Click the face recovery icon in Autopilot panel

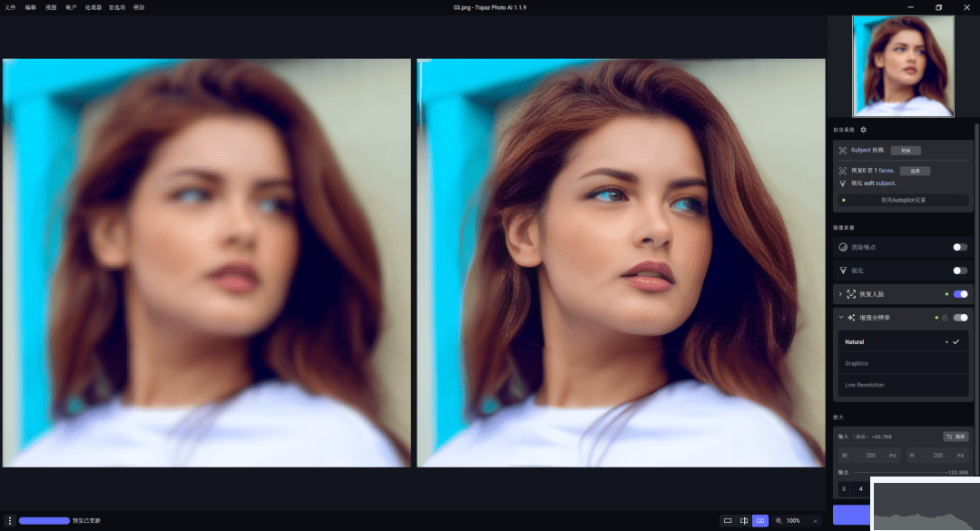click(x=842, y=171)
